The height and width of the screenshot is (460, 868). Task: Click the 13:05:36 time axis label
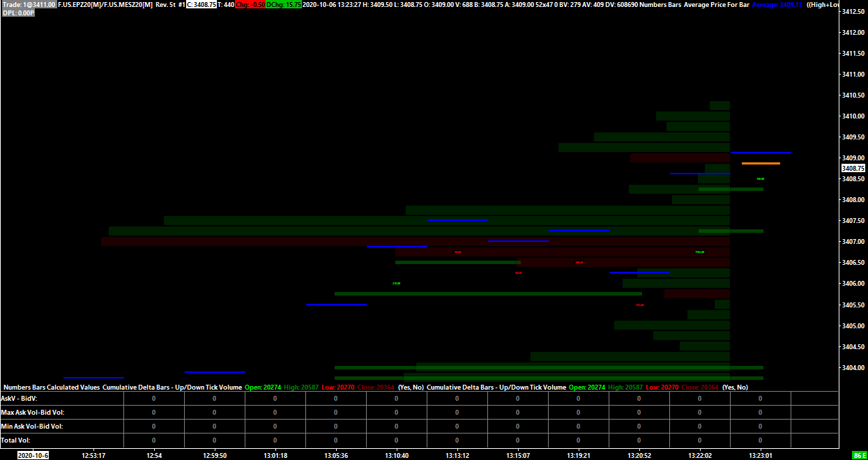pyautogui.click(x=336, y=455)
